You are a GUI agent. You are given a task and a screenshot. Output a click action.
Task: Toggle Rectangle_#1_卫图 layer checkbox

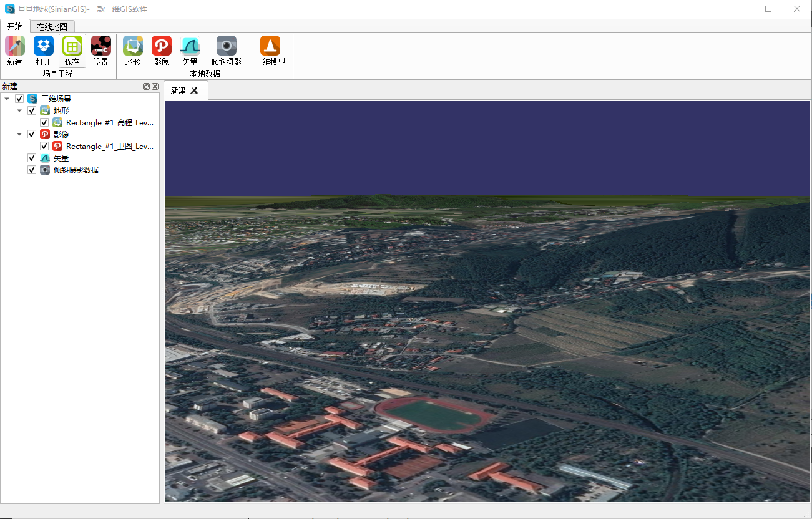point(44,146)
